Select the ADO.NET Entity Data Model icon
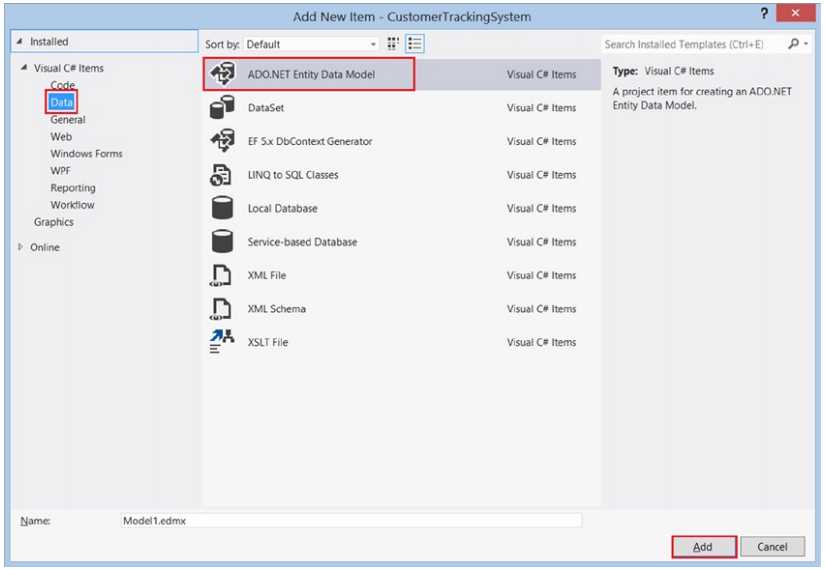825x570 pixels. [222, 75]
